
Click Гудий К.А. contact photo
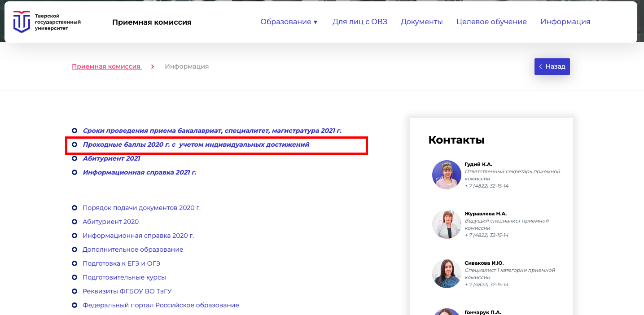pos(447,175)
